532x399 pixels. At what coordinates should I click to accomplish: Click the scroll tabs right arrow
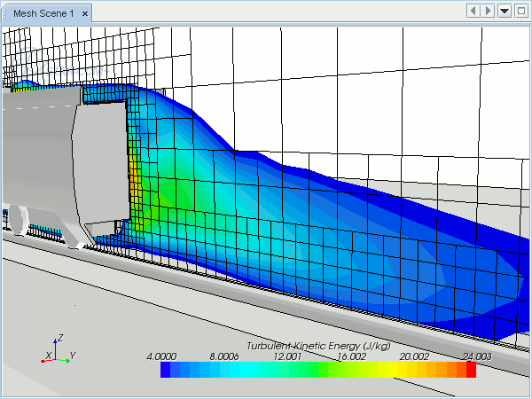488,11
